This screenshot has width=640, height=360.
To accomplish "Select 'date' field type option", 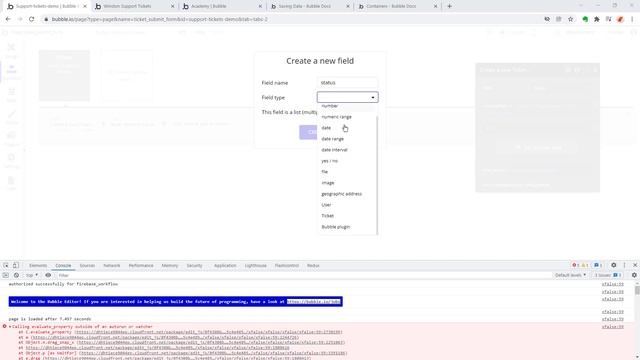I will click(347, 128).
